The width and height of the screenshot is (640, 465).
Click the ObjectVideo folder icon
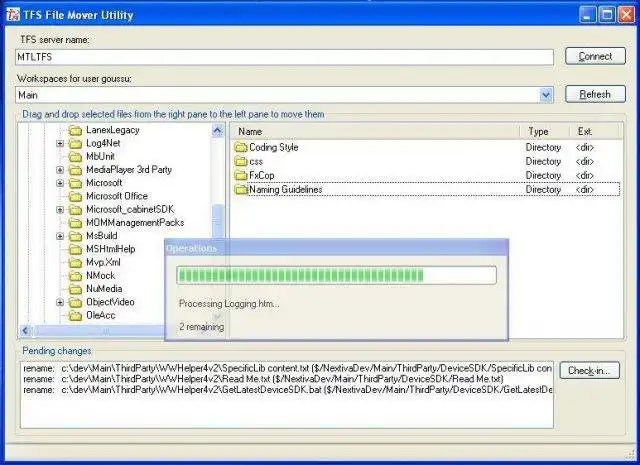tap(75, 303)
